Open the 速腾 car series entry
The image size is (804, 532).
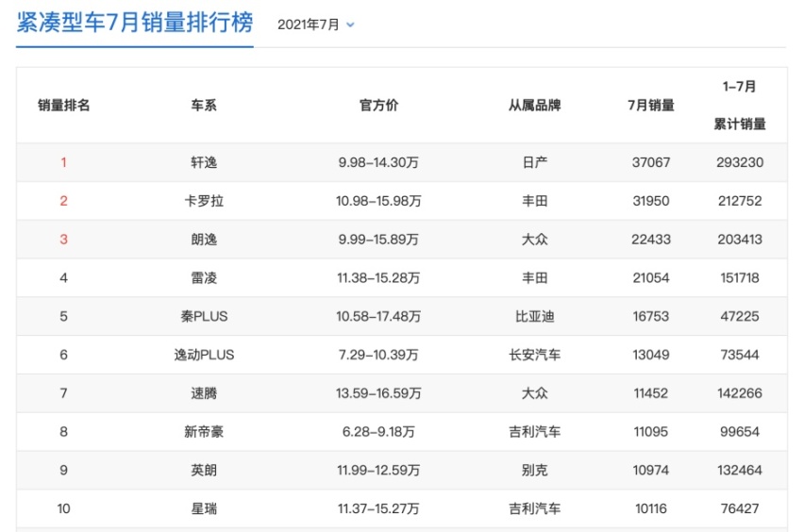coord(204,393)
